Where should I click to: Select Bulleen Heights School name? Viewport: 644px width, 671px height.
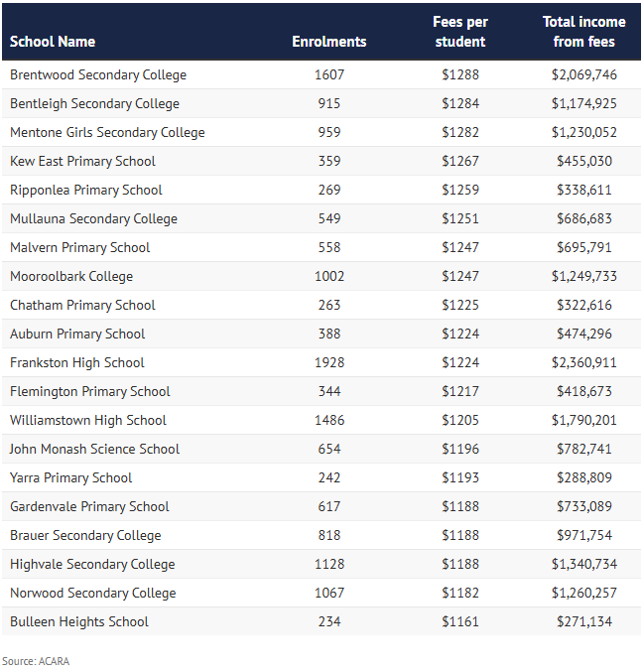(x=79, y=621)
